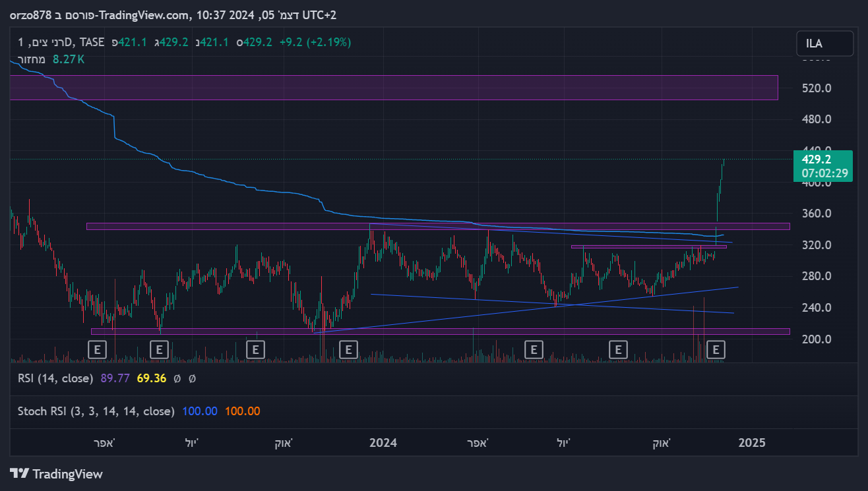Click the 'מחזור' volume indicator label

31,59
